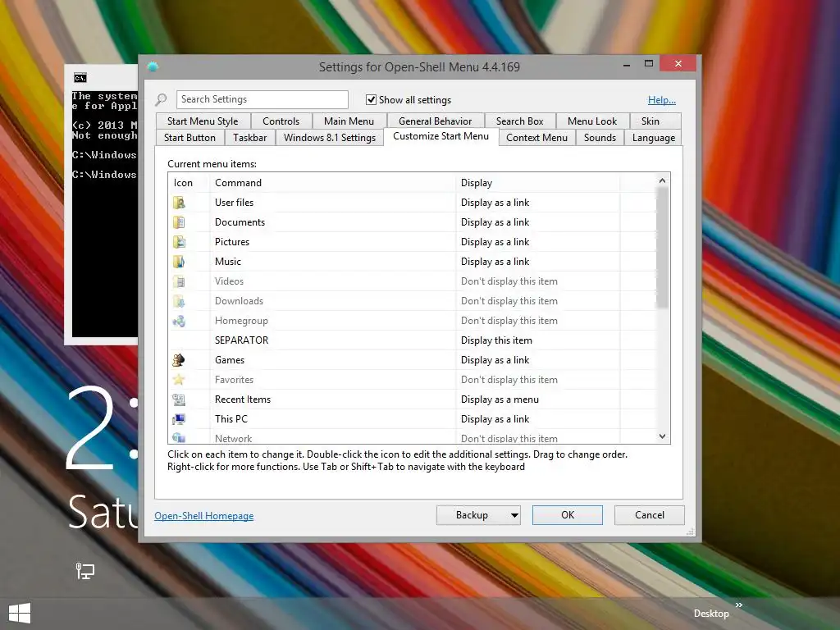Click the Music folder icon
This screenshot has width=840, height=630.
(x=179, y=262)
